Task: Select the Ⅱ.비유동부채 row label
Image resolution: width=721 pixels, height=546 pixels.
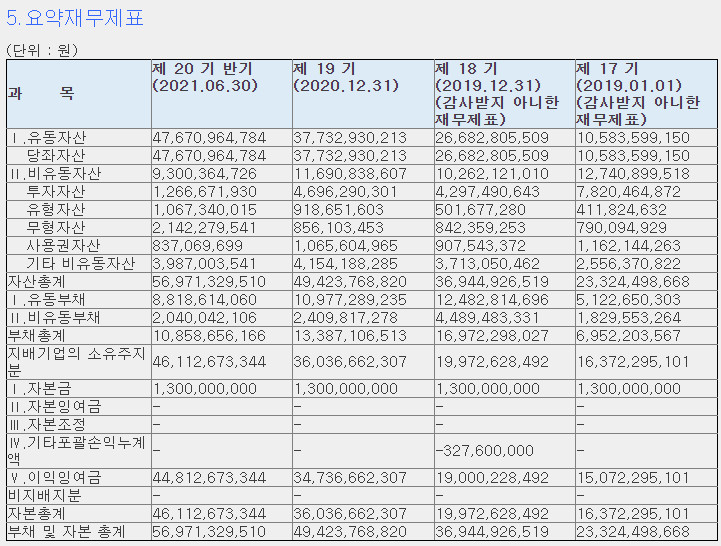Action: point(55,317)
